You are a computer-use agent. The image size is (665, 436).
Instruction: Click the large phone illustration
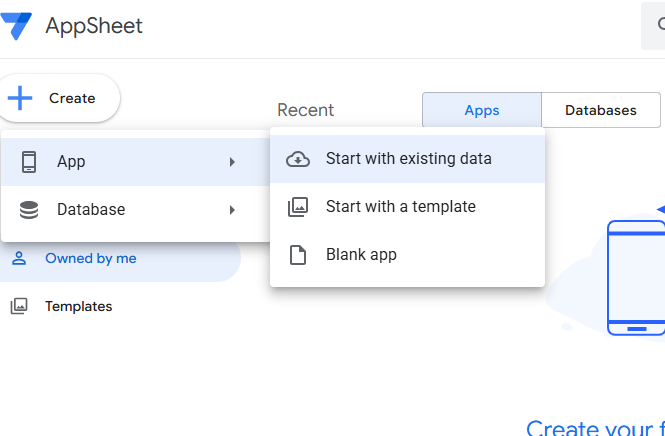point(636,278)
